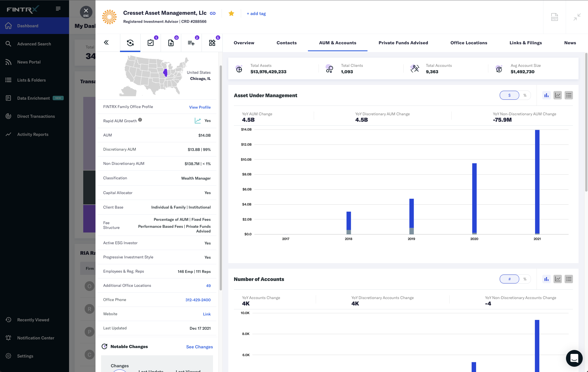588x372 pixels.
Task: Open News Portal in sidebar
Action: [x=35, y=62]
